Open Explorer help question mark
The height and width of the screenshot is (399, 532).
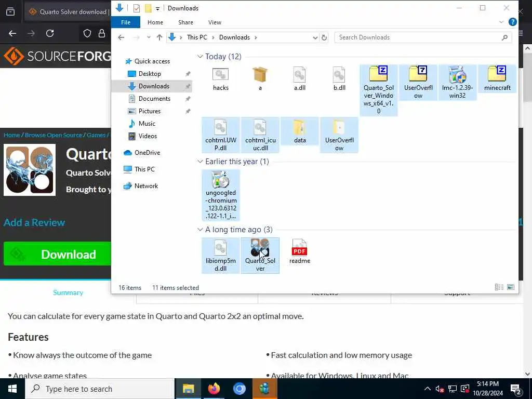pos(512,22)
